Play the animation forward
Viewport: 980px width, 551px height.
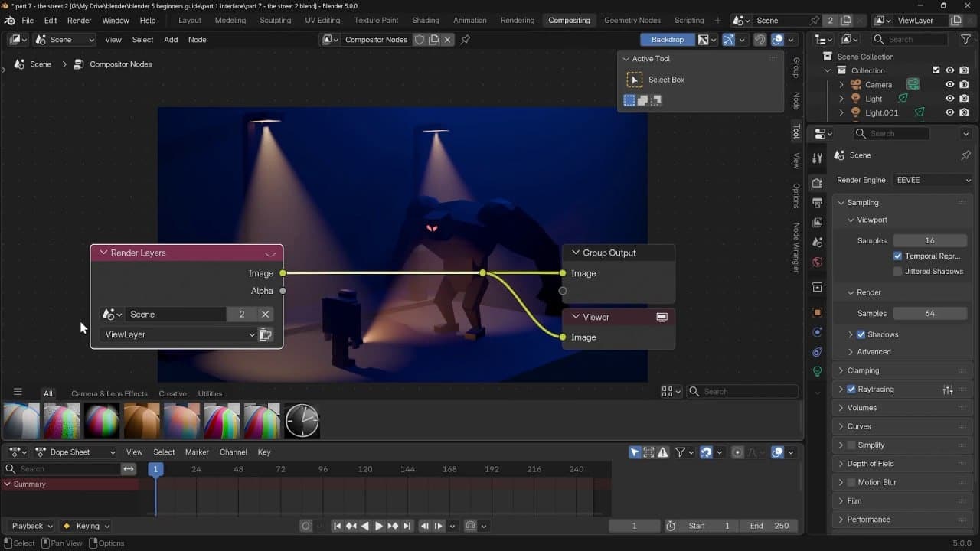click(x=378, y=526)
